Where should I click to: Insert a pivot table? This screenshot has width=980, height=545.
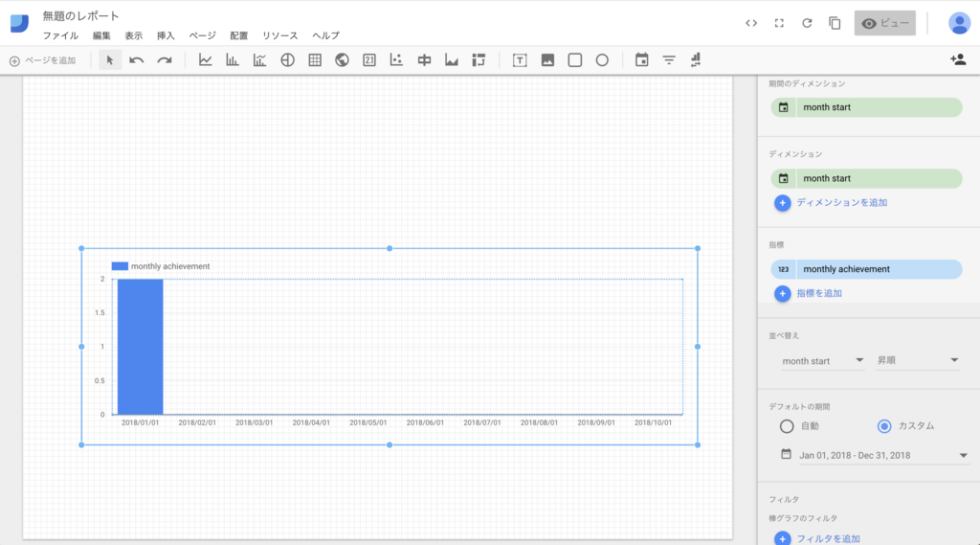(479, 60)
